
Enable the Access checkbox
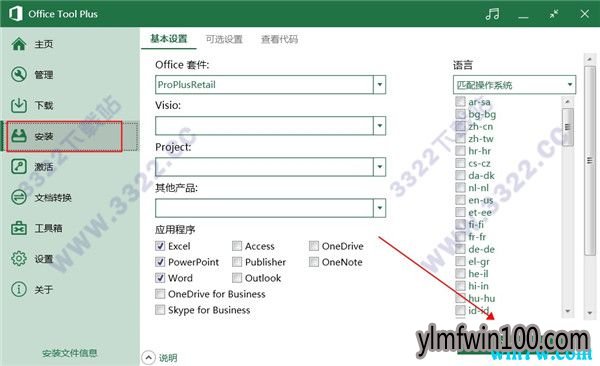tap(237, 246)
